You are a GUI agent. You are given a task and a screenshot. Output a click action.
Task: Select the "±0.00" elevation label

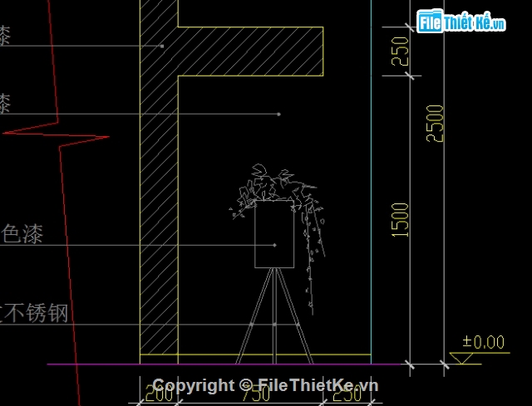484,342
